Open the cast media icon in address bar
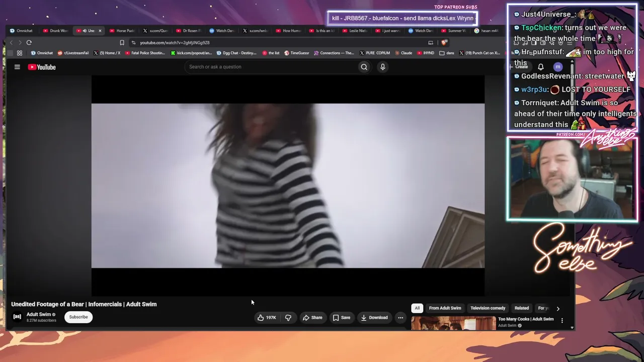Image resolution: width=644 pixels, height=362 pixels. coord(431,43)
